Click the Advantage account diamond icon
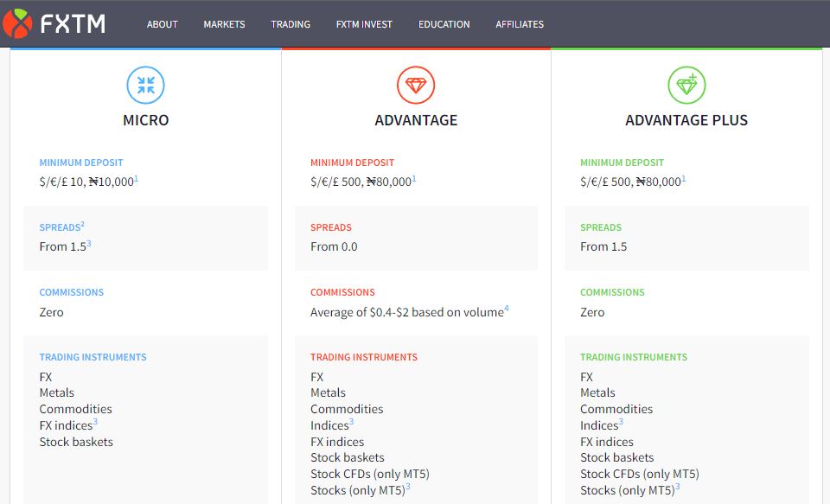The image size is (830, 504). click(416, 85)
